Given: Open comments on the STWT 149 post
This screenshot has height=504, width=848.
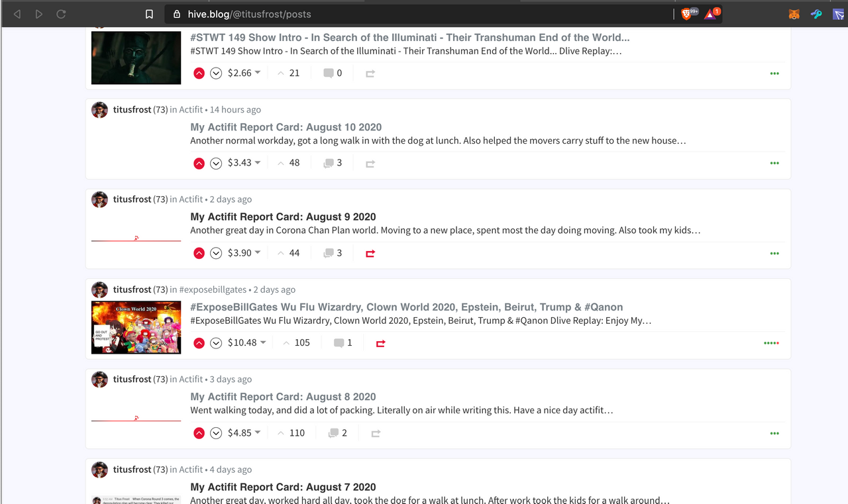Looking at the screenshot, I should click(333, 74).
